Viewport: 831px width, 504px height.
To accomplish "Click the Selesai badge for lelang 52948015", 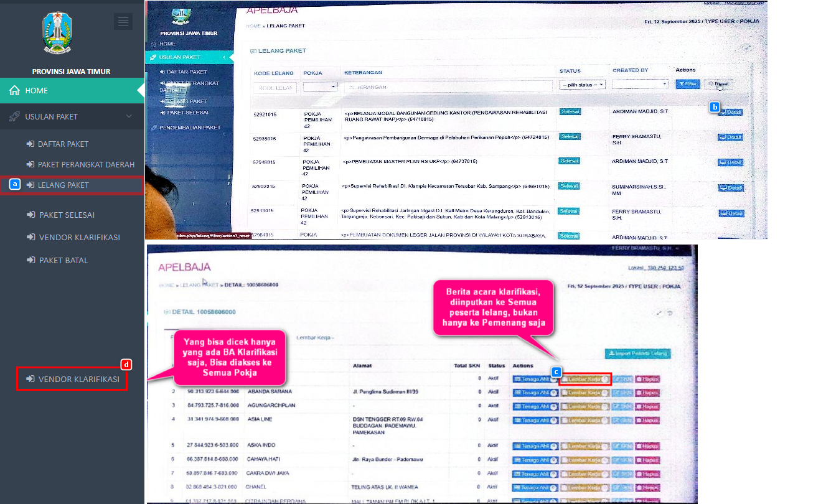I will click(570, 161).
